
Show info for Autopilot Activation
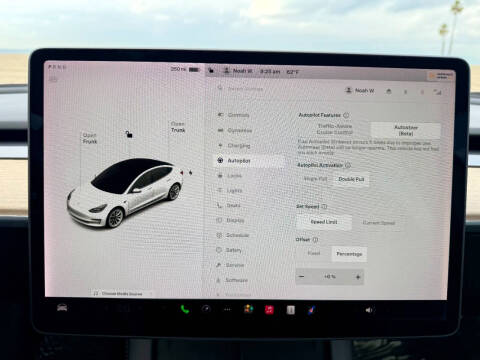348,165
